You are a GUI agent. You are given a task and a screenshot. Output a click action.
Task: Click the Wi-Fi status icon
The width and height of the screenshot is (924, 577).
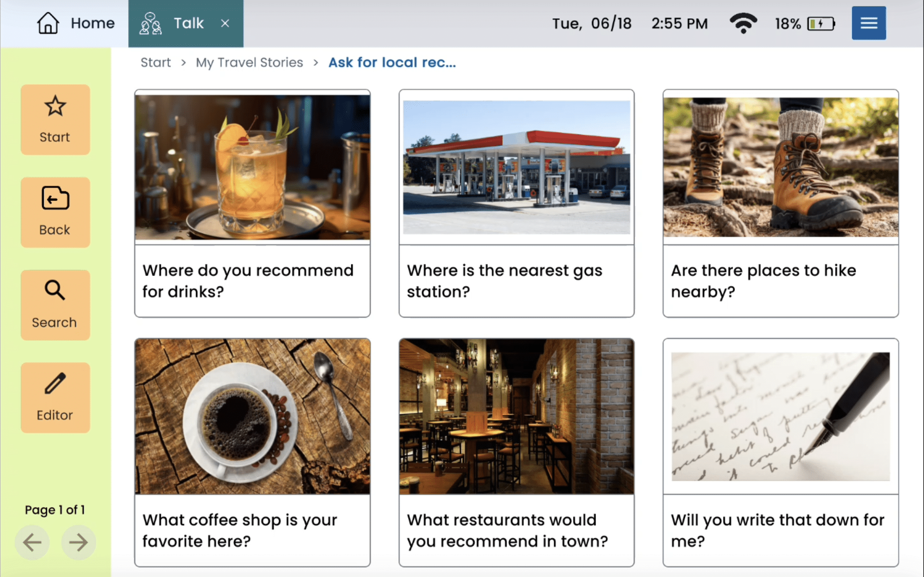(x=743, y=23)
